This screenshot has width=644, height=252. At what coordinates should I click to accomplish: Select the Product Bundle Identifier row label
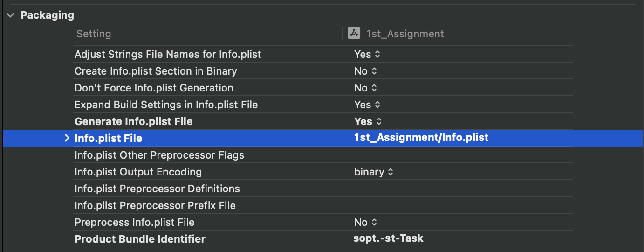point(140,239)
